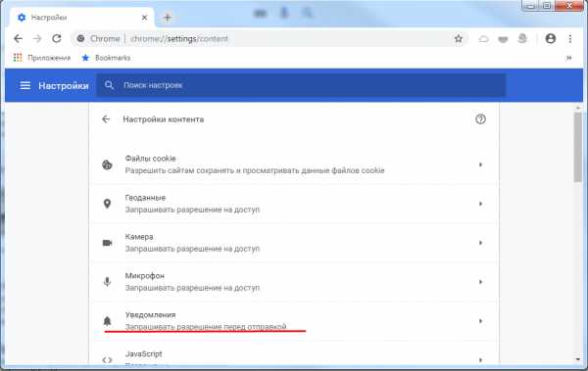The image size is (588, 371).
Task: Open the new tab plus button
Action: tap(168, 18)
